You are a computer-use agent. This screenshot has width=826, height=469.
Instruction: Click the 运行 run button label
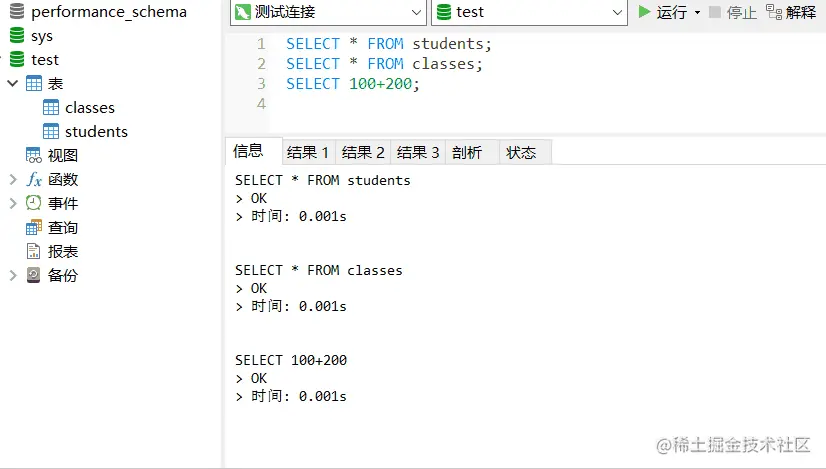(x=672, y=12)
